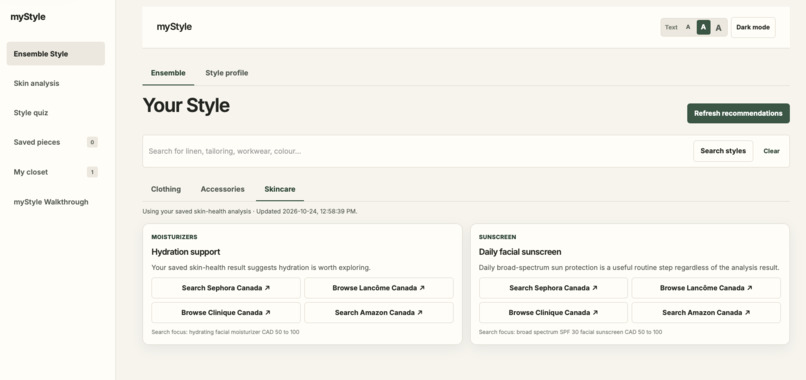The height and width of the screenshot is (380, 806).
Task: Open Ensemble Style in the sidebar
Action: click(x=56, y=53)
